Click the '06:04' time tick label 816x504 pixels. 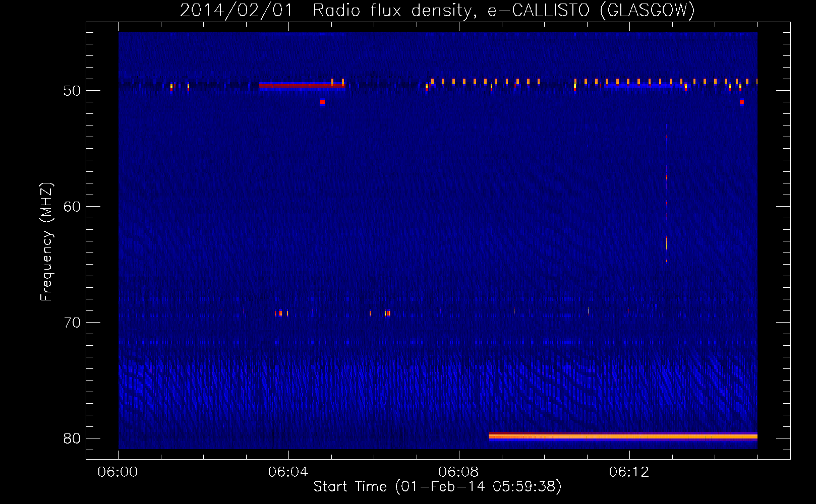point(288,472)
